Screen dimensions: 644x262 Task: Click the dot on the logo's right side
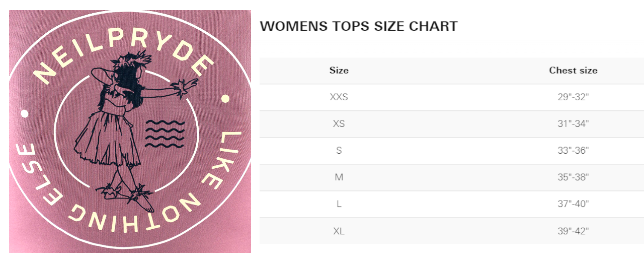pyautogui.click(x=225, y=99)
